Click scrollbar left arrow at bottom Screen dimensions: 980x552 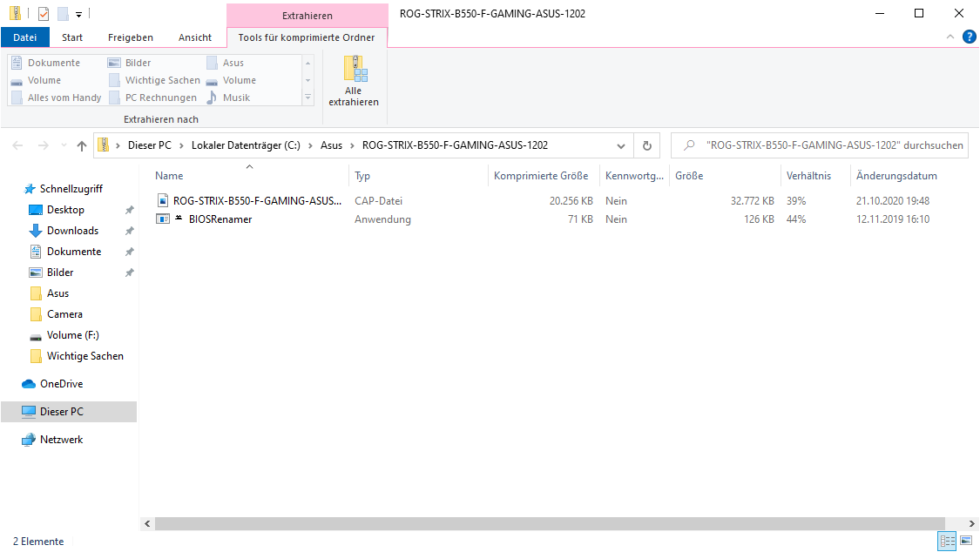(x=147, y=523)
